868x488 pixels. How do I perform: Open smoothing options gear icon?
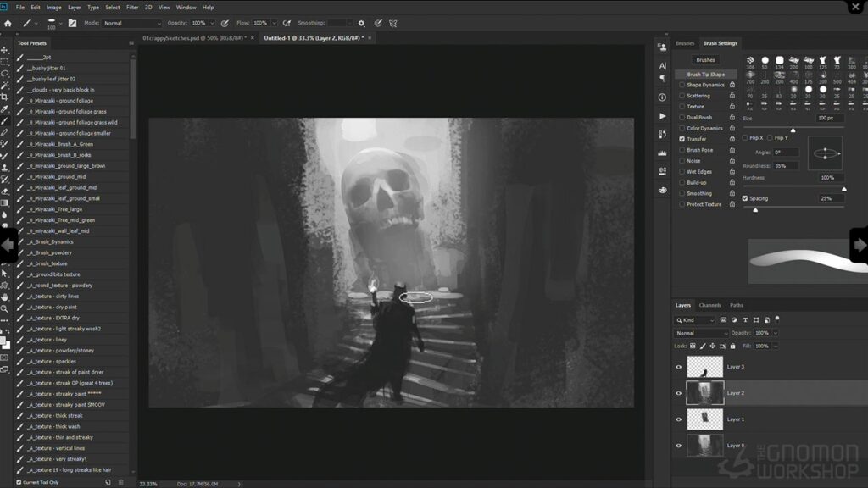click(x=361, y=23)
